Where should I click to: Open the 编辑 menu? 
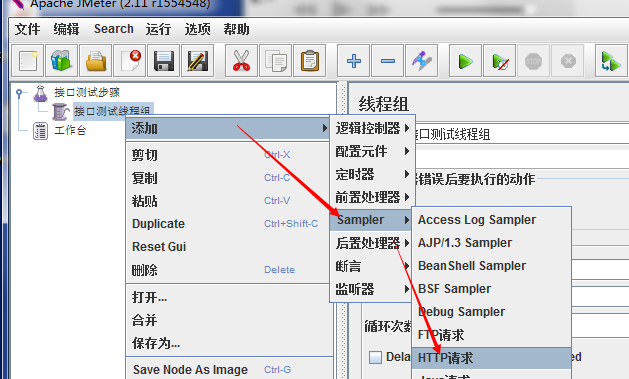pos(66,29)
